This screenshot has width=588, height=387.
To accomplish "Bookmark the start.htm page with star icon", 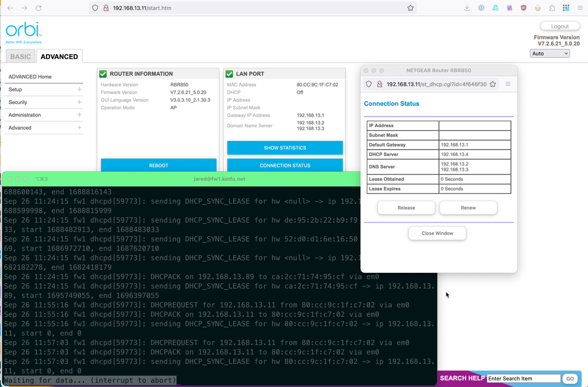I will [411, 8].
